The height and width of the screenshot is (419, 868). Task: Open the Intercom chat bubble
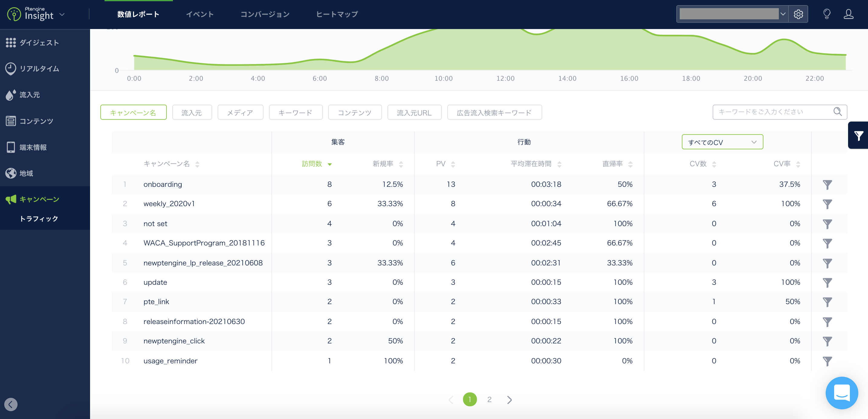pyautogui.click(x=842, y=393)
